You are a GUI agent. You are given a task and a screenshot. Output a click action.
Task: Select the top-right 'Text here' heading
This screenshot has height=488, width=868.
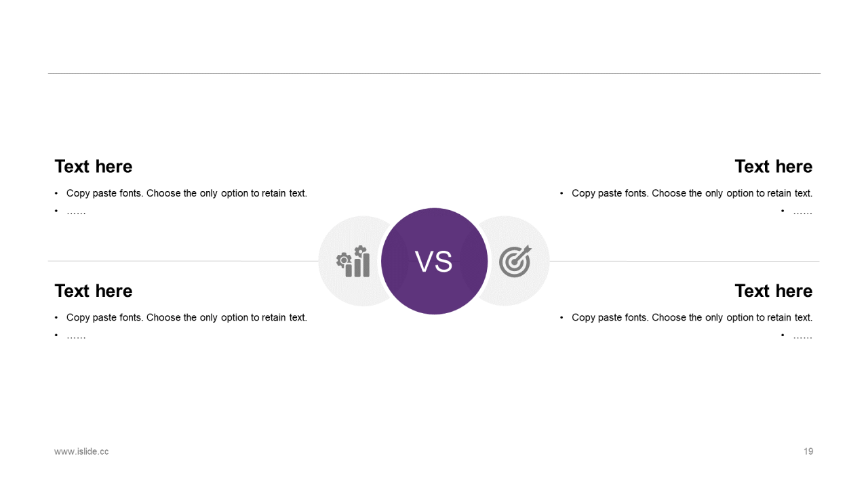[x=774, y=167]
